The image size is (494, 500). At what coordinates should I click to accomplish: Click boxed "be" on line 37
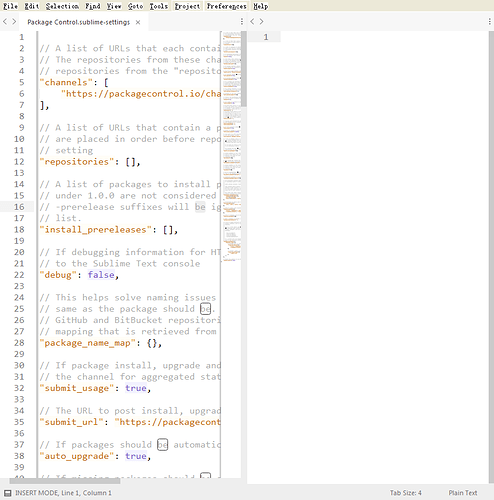pos(162,445)
